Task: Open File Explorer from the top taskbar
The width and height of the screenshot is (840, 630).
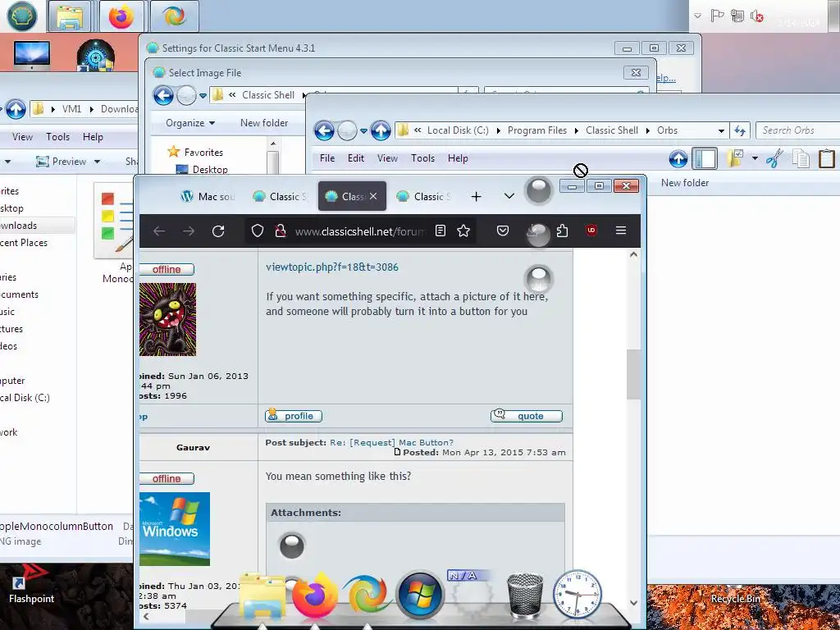Action: click(x=70, y=16)
